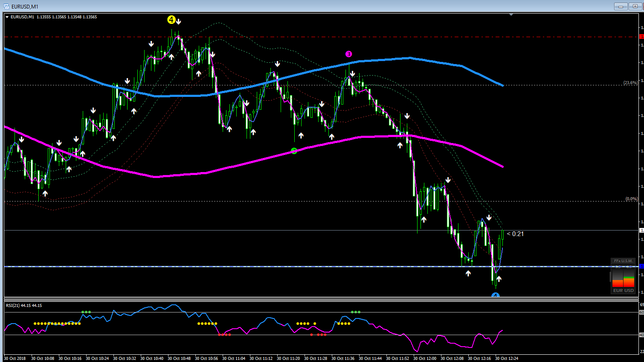Minimize the EURUSD,M1 chart window
644x362 pixels.
point(621,6)
